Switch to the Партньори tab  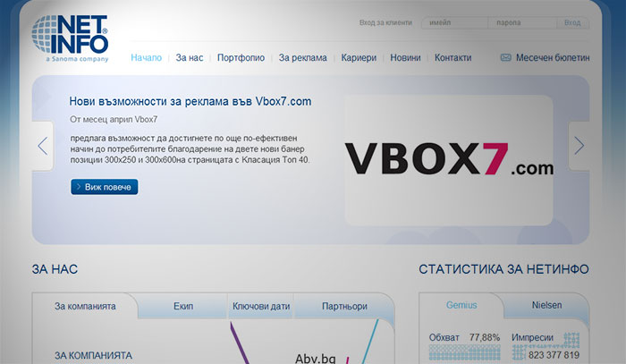344,306
